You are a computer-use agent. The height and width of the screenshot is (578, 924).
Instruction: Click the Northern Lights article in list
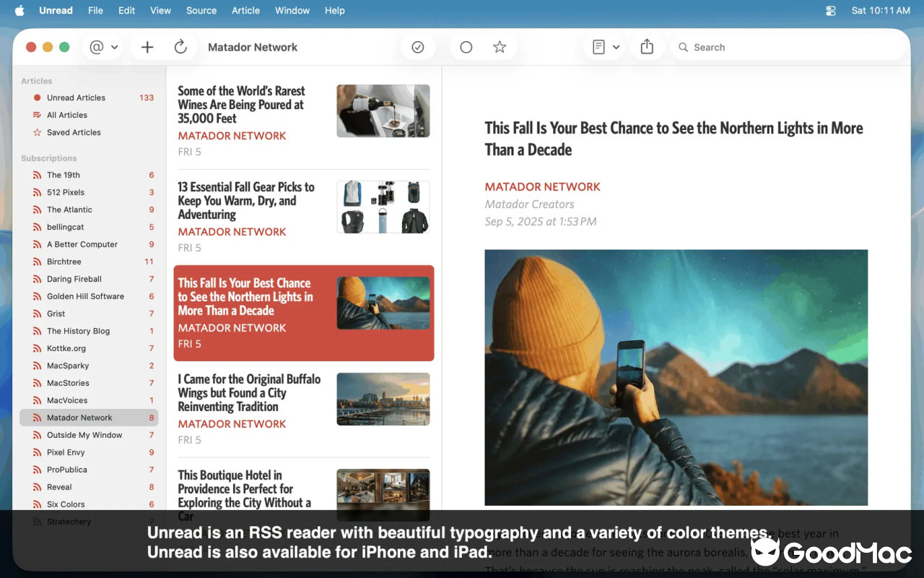pos(304,313)
